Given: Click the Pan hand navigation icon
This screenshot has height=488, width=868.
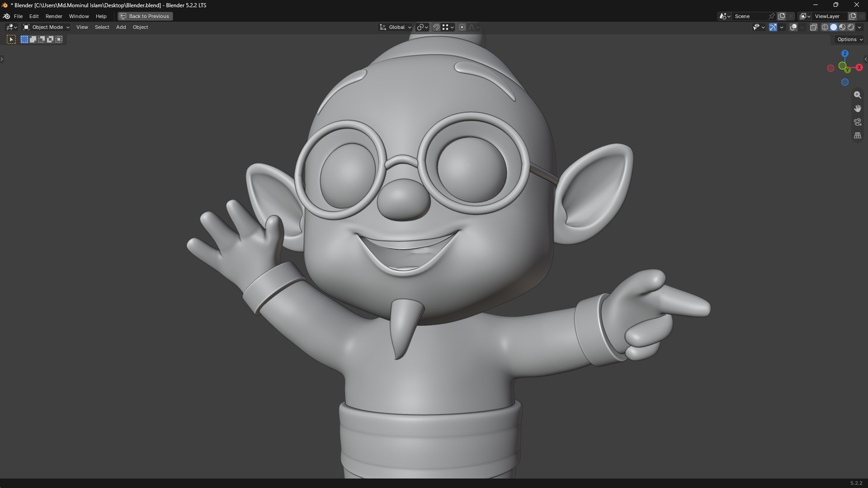Looking at the screenshot, I should (x=857, y=109).
